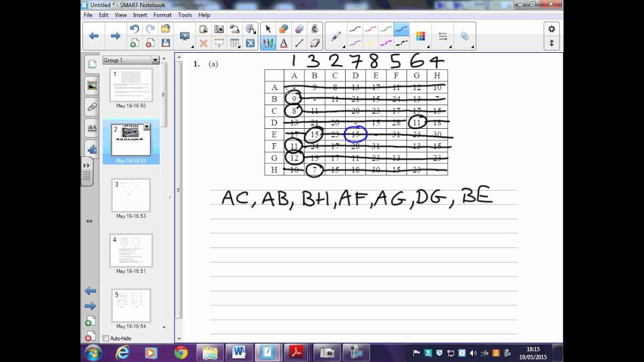The image size is (644, 362).
Task: Toggle the Auto-hide checkbox
Action: [x=106, y=338]
